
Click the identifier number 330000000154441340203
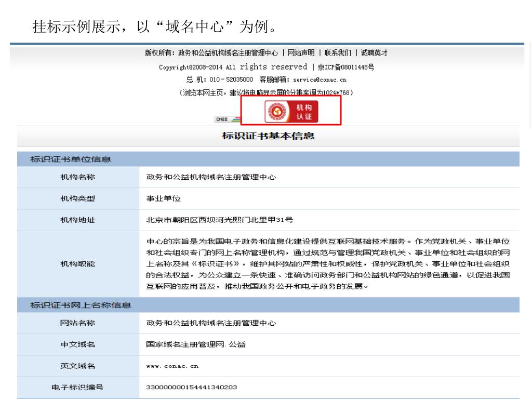(x=192, y=387)
